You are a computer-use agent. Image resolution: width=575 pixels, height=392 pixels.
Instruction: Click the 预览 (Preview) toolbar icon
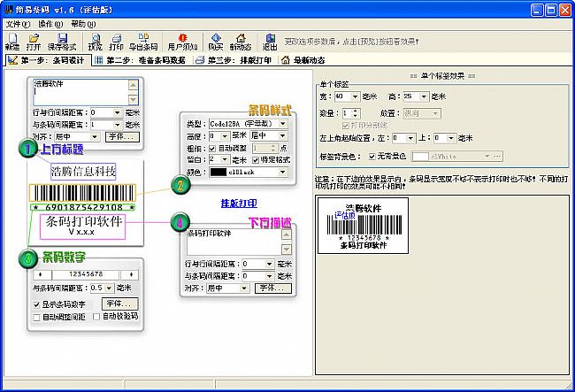(x=96, y=42)
